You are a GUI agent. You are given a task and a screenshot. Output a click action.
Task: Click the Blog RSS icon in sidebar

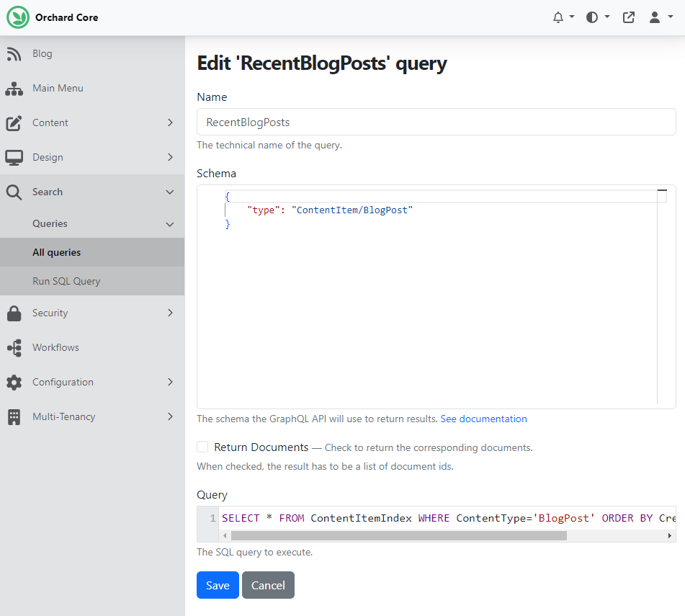point(14,54)
